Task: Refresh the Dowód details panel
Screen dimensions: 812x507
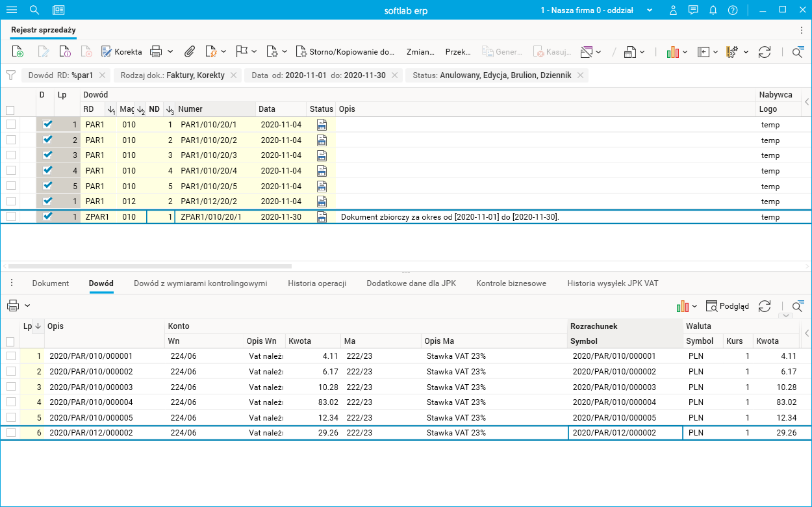Action: (765, 306)
